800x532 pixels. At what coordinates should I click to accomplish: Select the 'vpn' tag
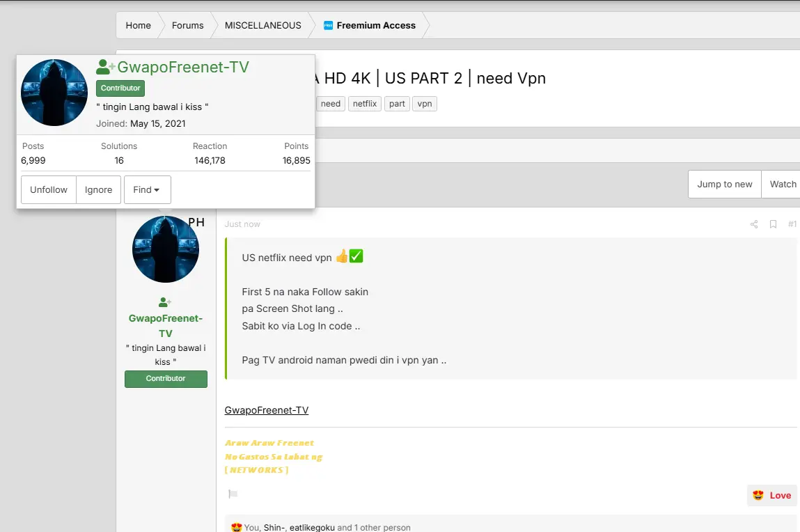[425, 104]
